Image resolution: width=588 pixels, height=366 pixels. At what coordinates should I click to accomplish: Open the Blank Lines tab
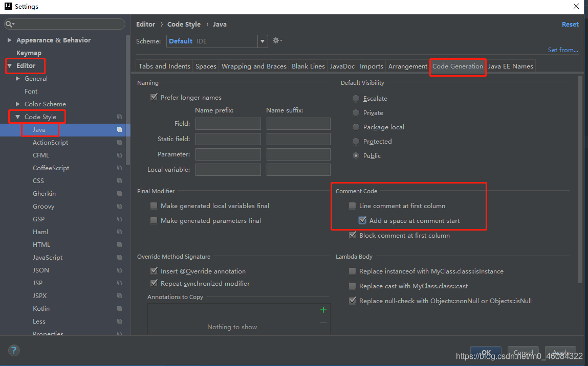308,66
